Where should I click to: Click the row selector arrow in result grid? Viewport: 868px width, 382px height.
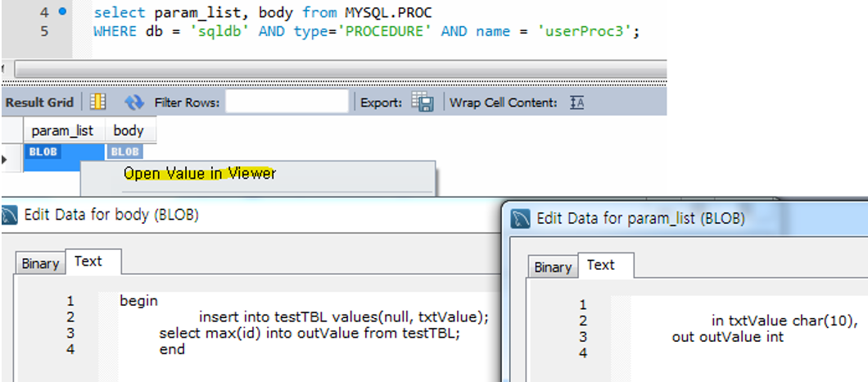point(4,160)
